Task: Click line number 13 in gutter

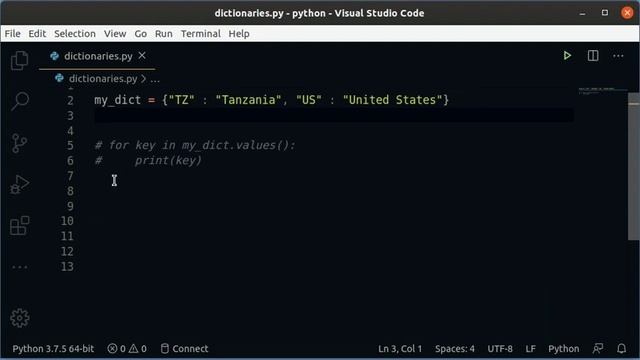Action: tap(67, 267)
